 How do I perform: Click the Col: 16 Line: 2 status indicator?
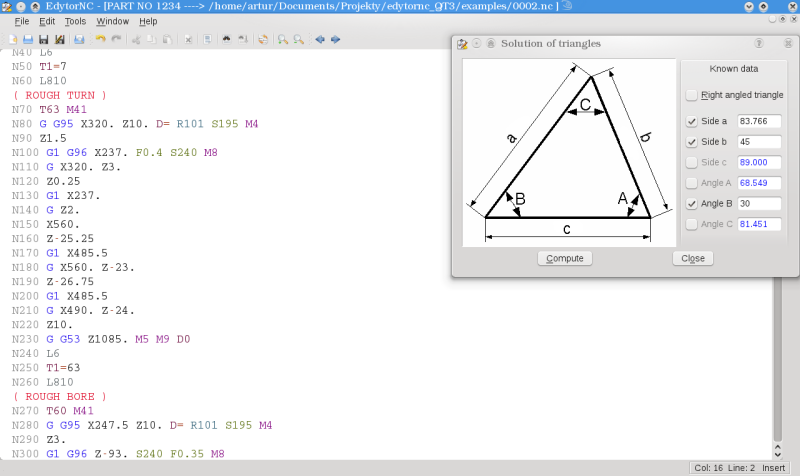[724, 468]
